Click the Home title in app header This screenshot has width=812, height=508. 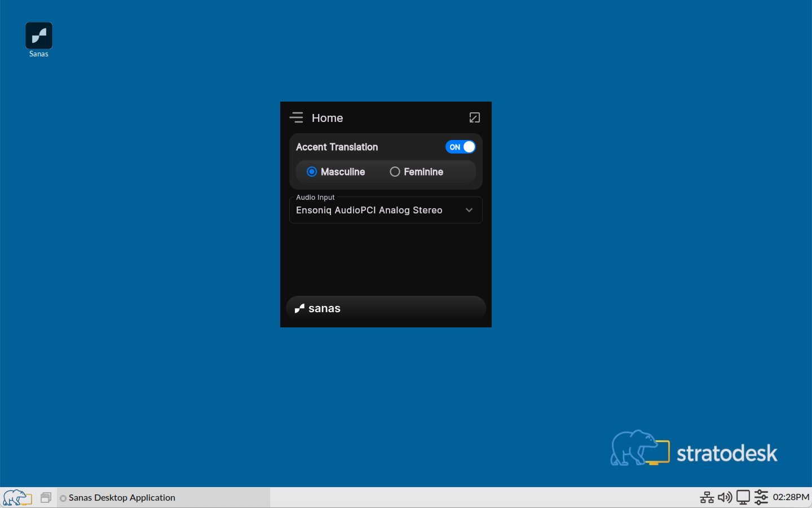(327, 118)
